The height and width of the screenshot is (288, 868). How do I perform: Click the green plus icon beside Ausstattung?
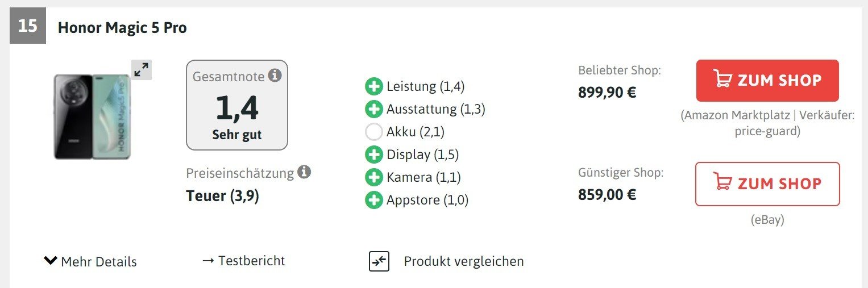pos(373,109)
